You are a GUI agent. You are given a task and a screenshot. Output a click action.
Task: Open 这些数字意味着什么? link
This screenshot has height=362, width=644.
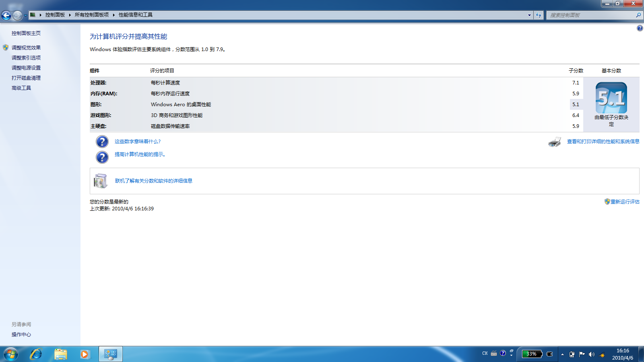138,142
